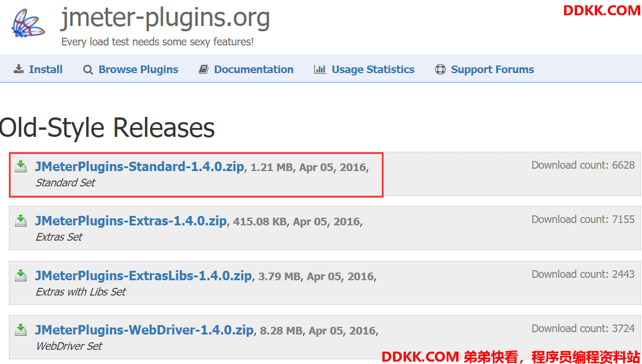Click the Extras Set description
This screenshot has height=364, width=642.
(59, 237)
